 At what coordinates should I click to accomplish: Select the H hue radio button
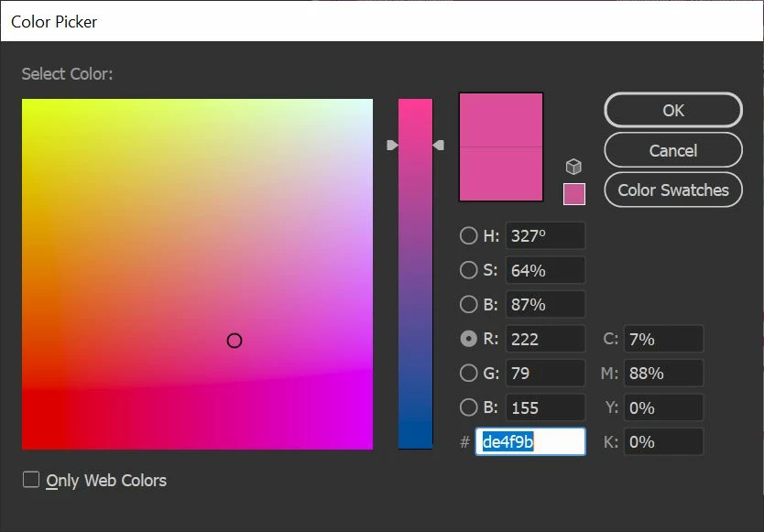pos(468,236)
